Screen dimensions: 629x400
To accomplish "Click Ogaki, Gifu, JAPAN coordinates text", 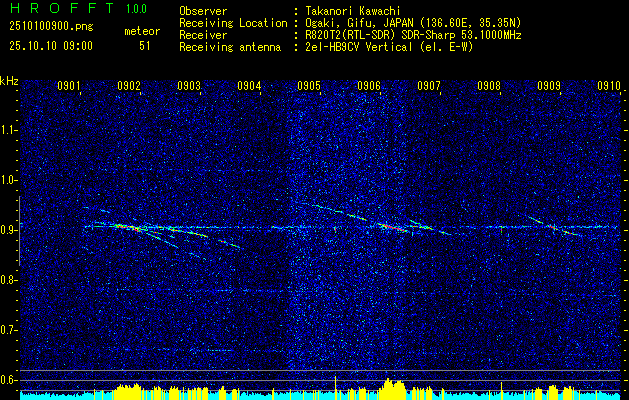I will pyautogui.click(x=413, y=23).
